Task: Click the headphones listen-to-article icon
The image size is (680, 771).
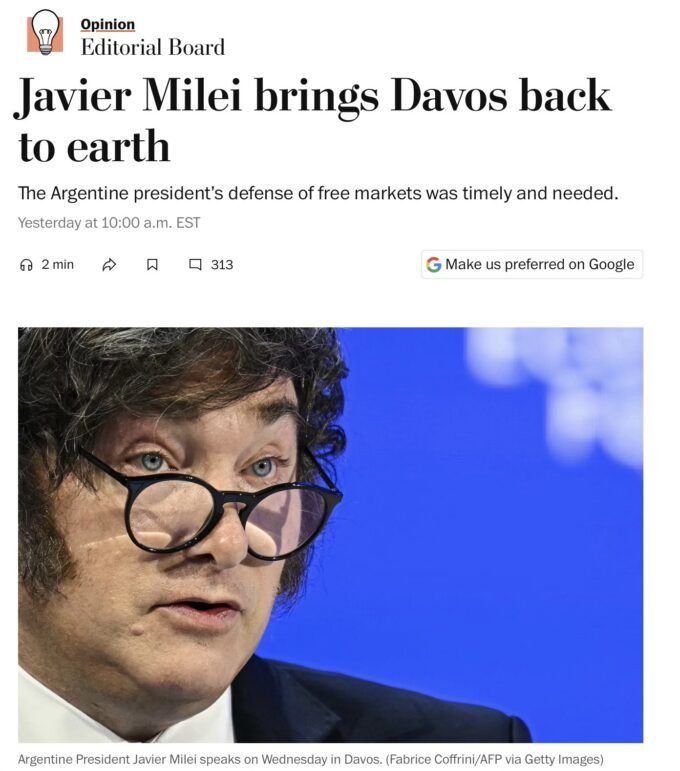Action: [x=26, y=265]
